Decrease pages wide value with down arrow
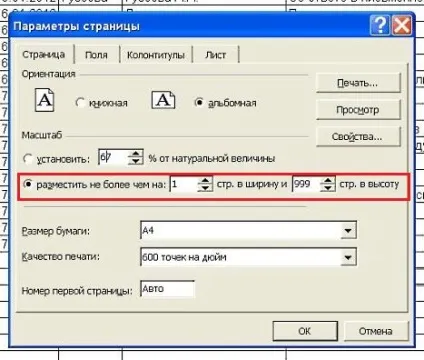The width and height of the screenshot is (424, 360). pos(205,188)
